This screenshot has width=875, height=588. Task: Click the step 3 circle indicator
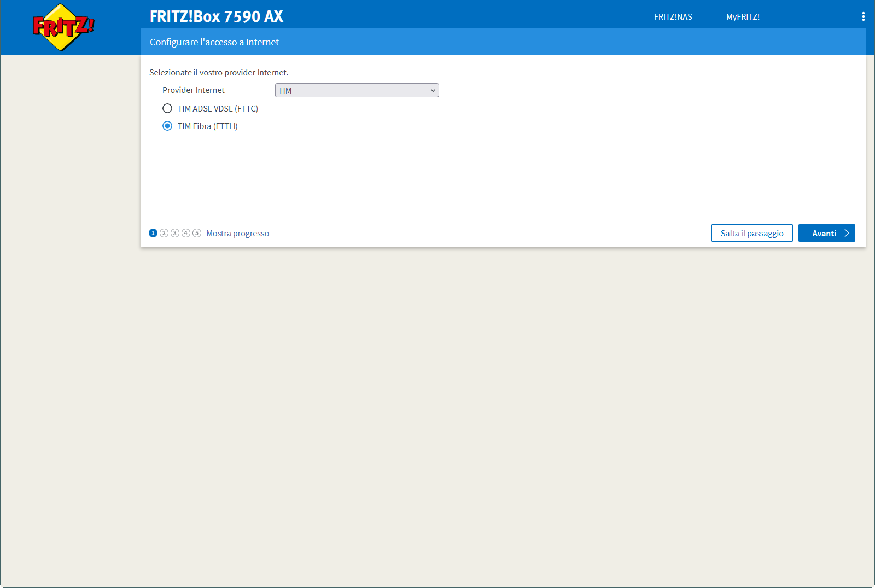[x=175, y=233]
